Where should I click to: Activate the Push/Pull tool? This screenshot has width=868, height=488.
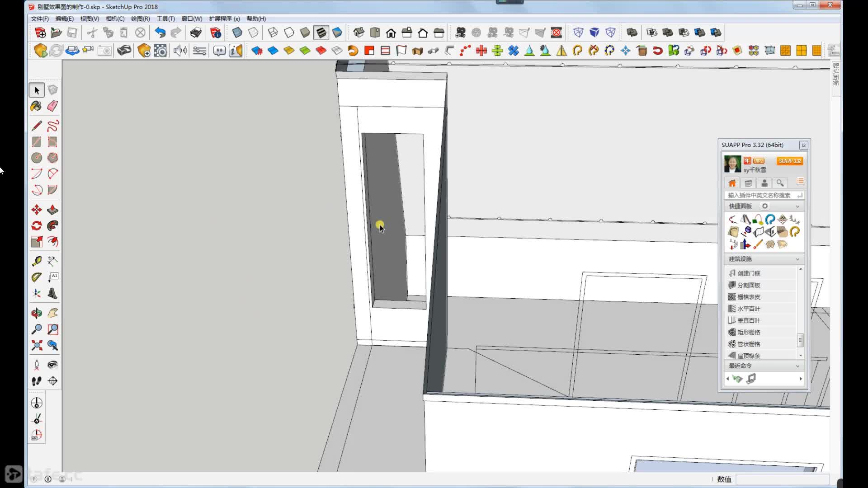click(52, 210)
